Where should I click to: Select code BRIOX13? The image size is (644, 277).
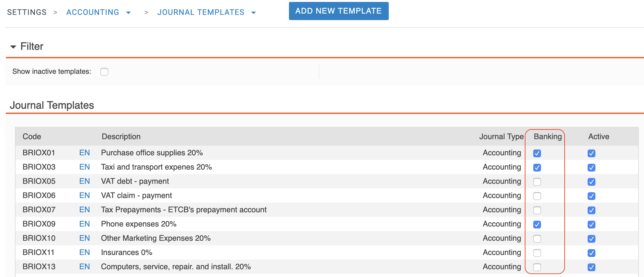(x=39, y=267)
